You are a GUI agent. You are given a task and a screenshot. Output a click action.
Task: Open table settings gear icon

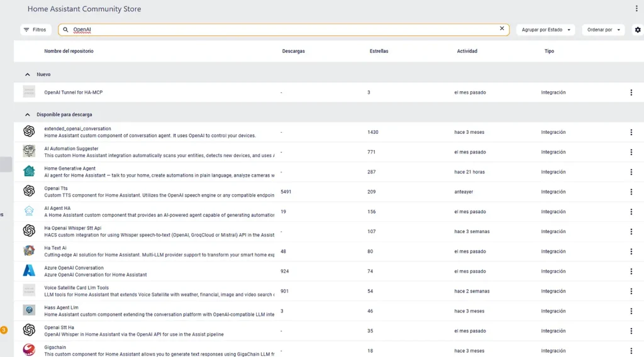pyautogui.click(x=638, y=30)
